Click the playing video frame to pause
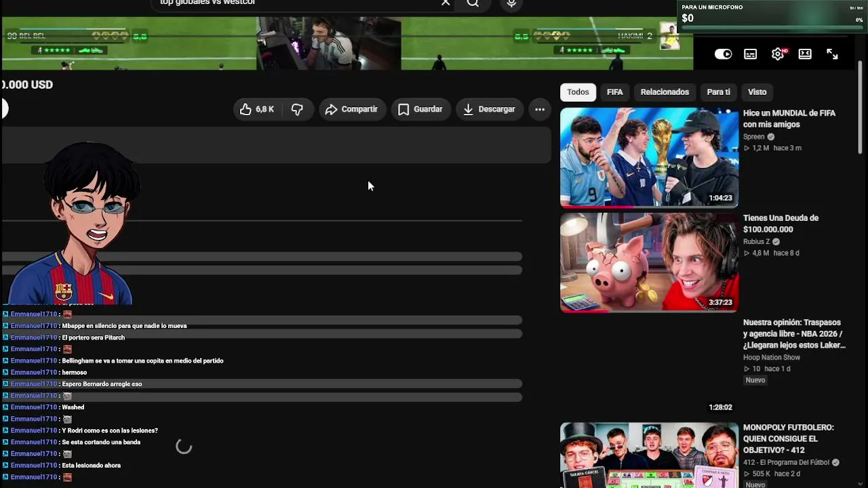 click(347, 43)
